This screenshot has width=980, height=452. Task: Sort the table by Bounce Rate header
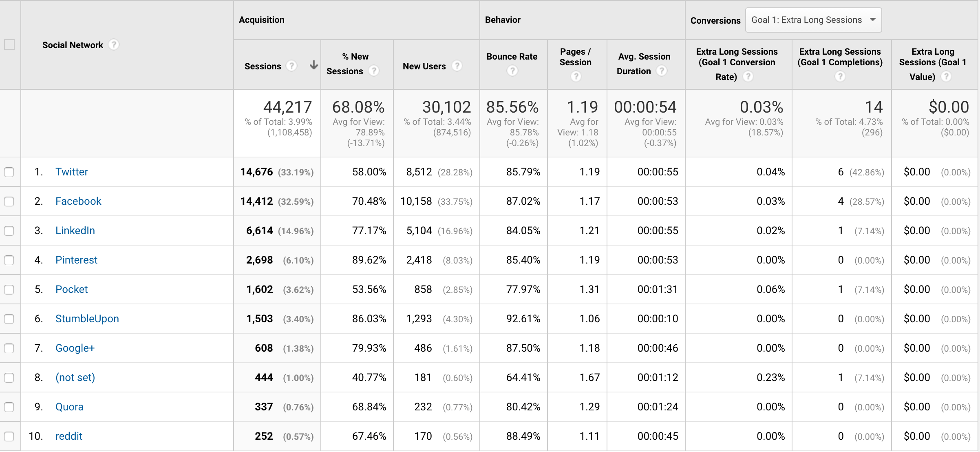tap(512, 57)
